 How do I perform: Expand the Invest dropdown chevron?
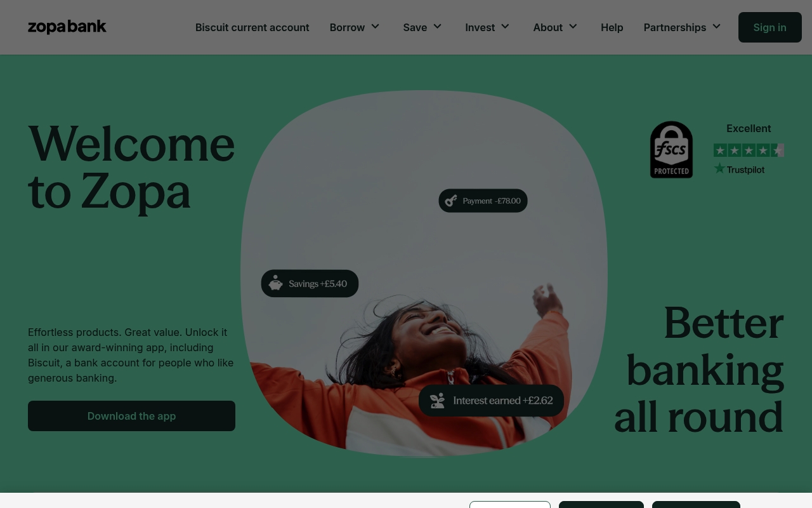[x=505, y=27]
